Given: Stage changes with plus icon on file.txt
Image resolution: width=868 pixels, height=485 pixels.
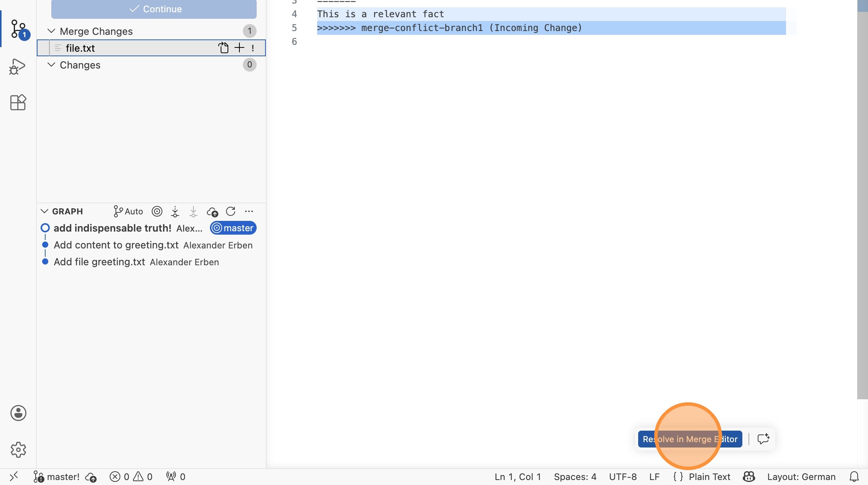Looking at the screenshot, I should click(239, 48).
